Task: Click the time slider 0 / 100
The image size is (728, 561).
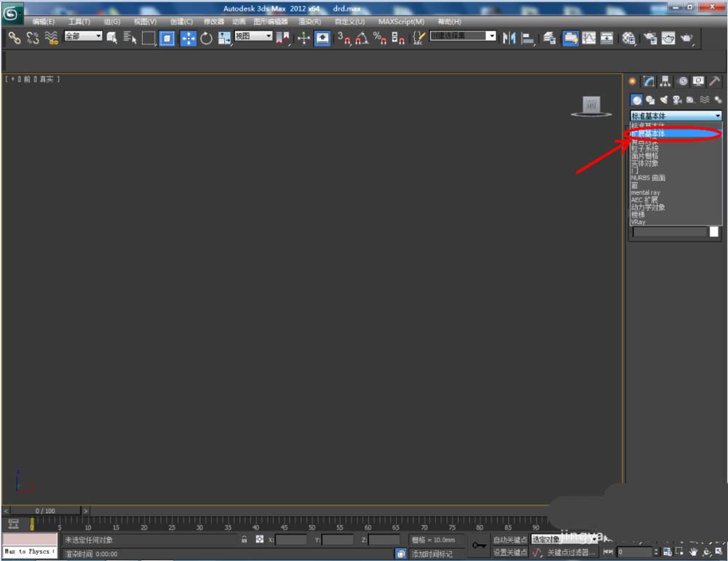Action: [x=45, y=511]
